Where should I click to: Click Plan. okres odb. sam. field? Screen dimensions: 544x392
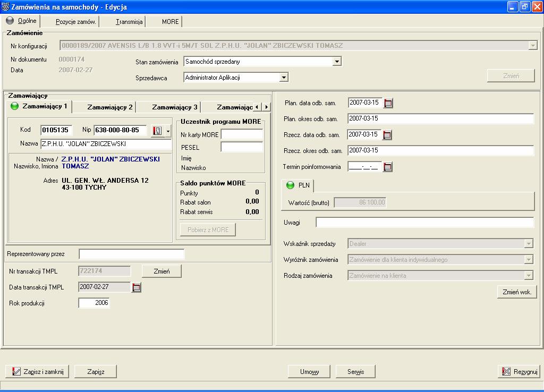440,118
